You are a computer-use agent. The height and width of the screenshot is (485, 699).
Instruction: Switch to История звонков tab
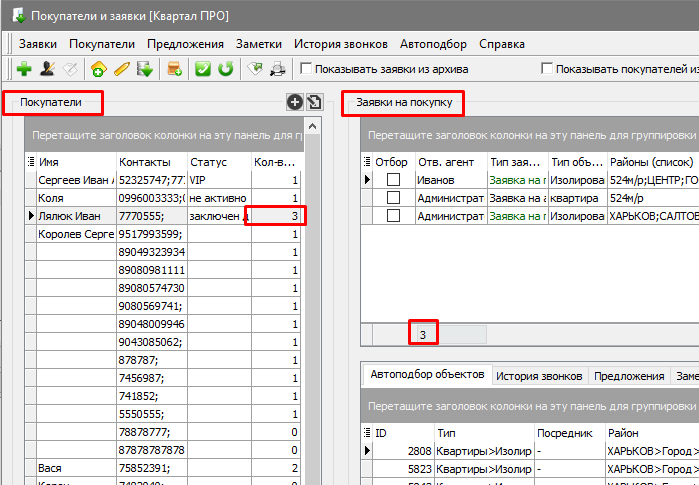[x=539, y=376]
